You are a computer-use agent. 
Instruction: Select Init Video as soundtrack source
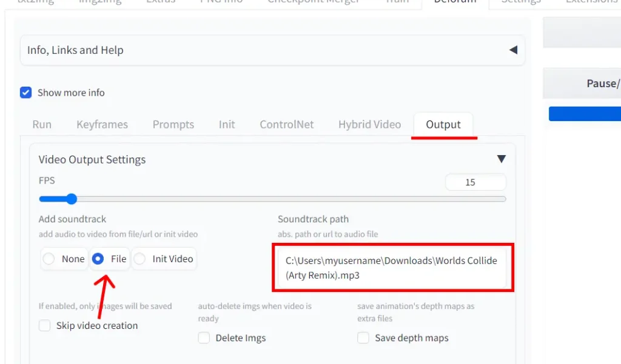[140, 259]
